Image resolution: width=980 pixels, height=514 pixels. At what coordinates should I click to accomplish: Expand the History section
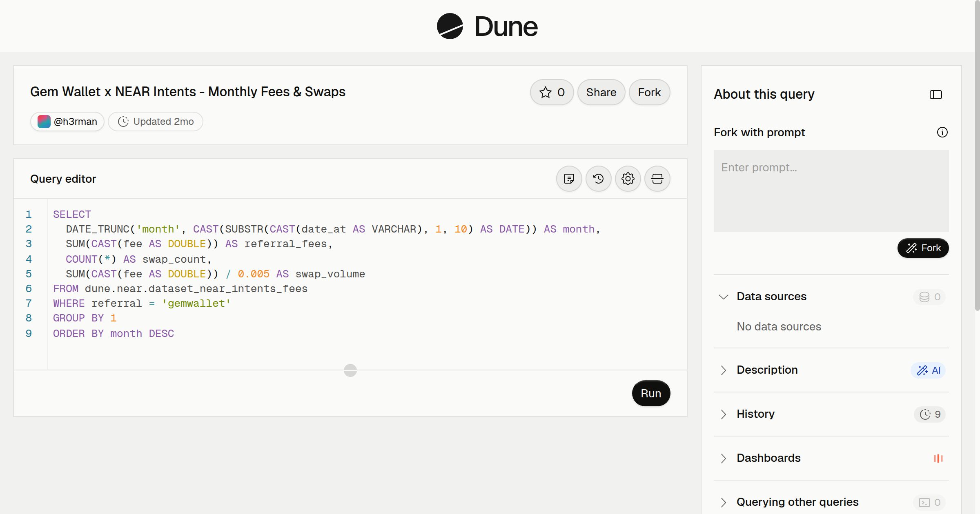(x=724, y=414)
